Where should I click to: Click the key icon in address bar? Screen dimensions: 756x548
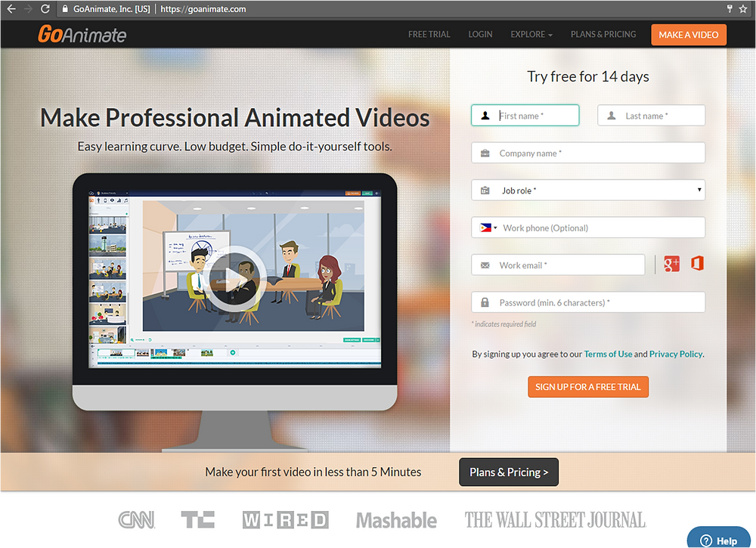[x=730, y=8]
